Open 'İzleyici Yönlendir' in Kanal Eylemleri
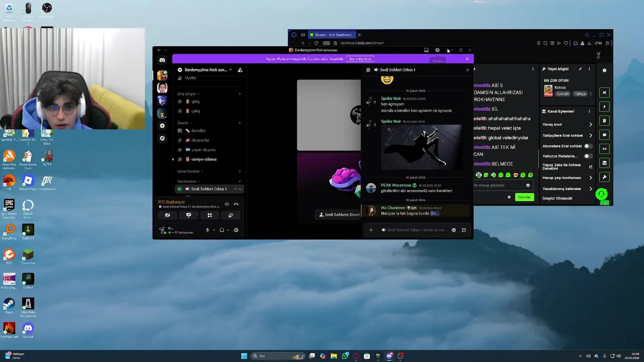This screenshot has height=362, width=644. pyautogui.click(x=557, y=199)
